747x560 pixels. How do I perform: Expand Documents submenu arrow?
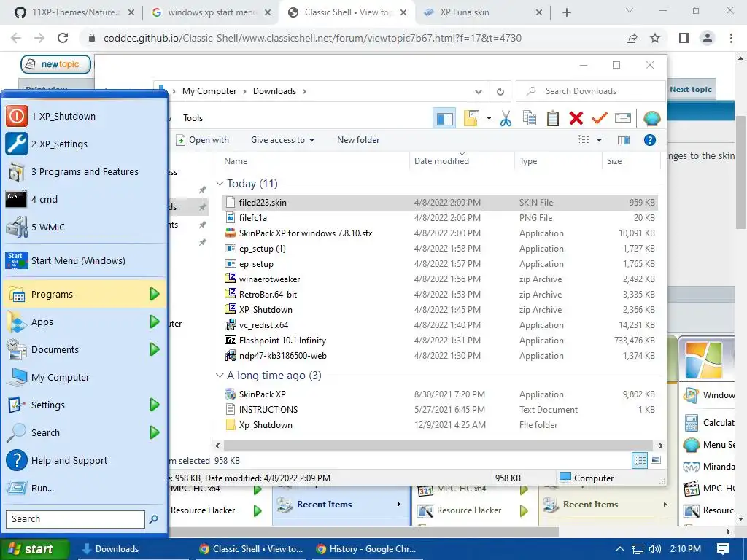155,349
